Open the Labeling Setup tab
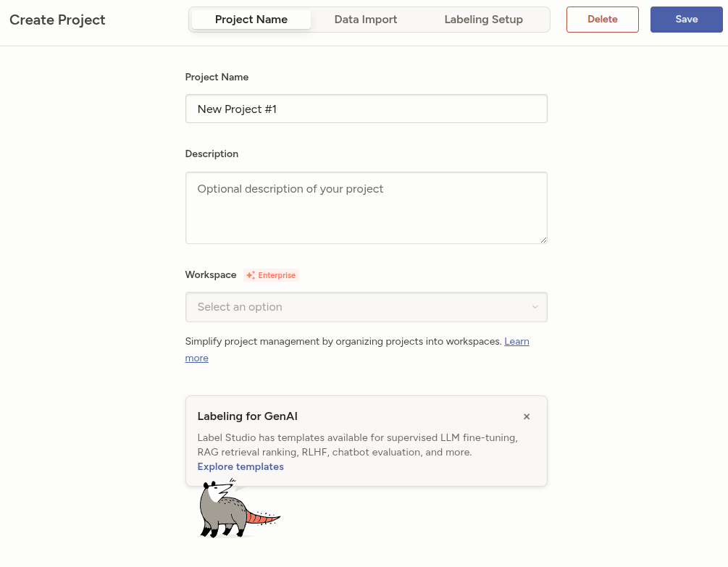Viewport: 728px width, 567px height. click(483, 20)
